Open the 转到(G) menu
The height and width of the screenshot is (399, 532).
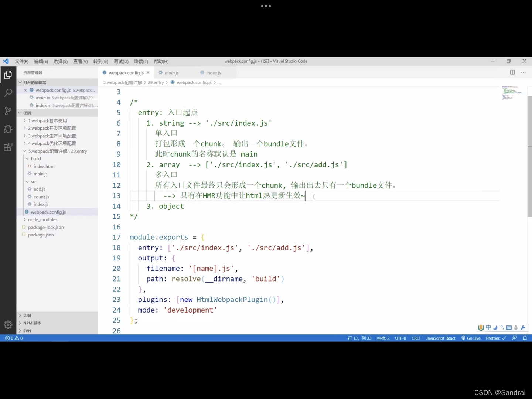click(100, 61)
